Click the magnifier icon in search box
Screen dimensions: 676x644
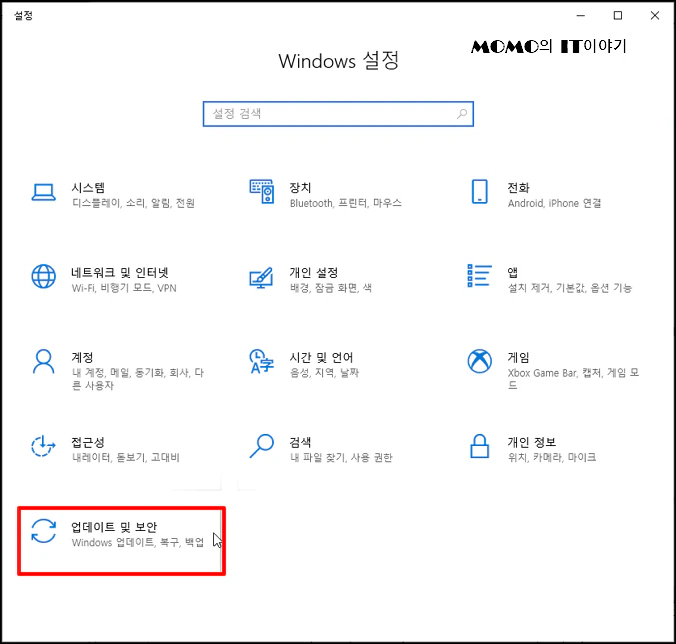462,114
